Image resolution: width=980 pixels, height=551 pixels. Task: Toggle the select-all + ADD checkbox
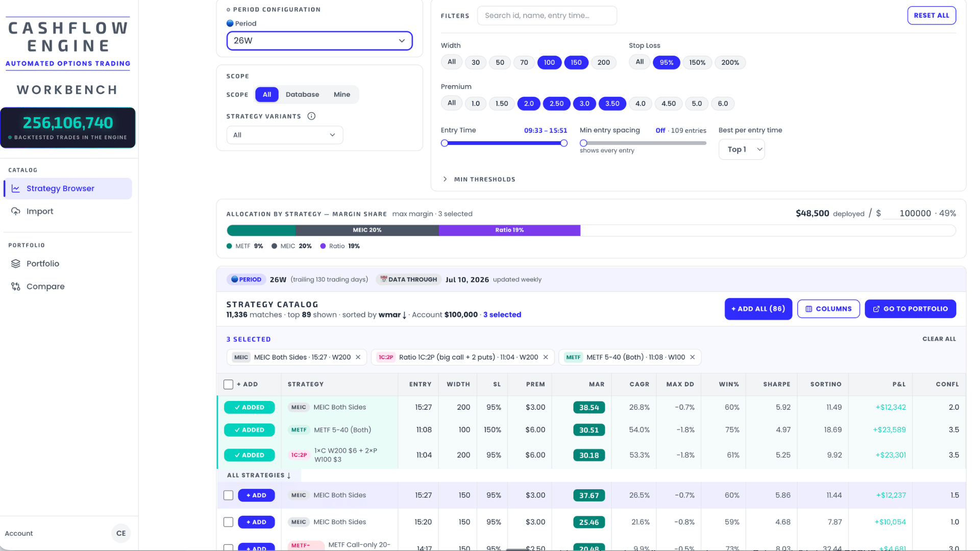tap(228, 385)
